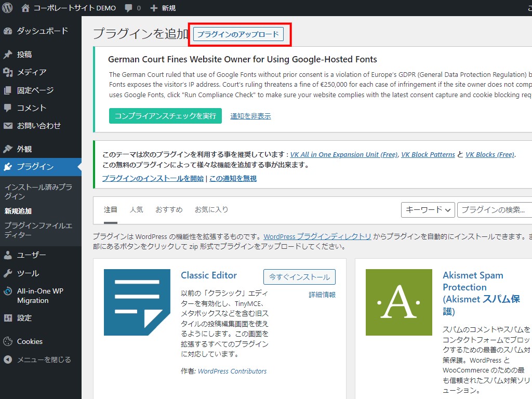
Task: Open the キーワード search type dropdown
Action: tap(428, 210)
